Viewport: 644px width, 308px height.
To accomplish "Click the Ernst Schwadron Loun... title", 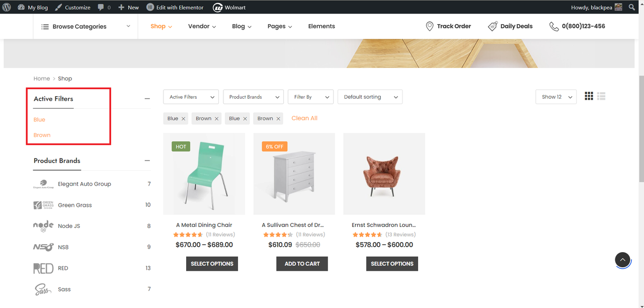I will click(x=384, y=225).
